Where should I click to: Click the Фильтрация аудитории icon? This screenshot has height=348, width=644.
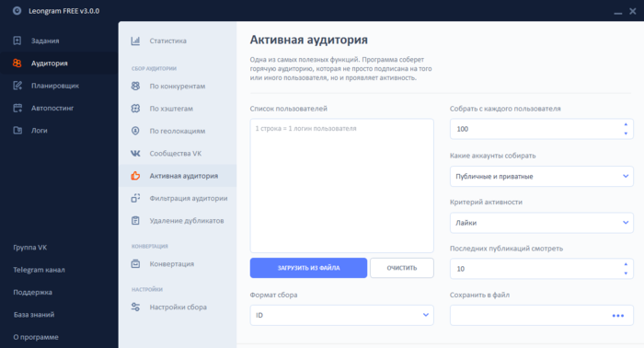click(135, 198)
